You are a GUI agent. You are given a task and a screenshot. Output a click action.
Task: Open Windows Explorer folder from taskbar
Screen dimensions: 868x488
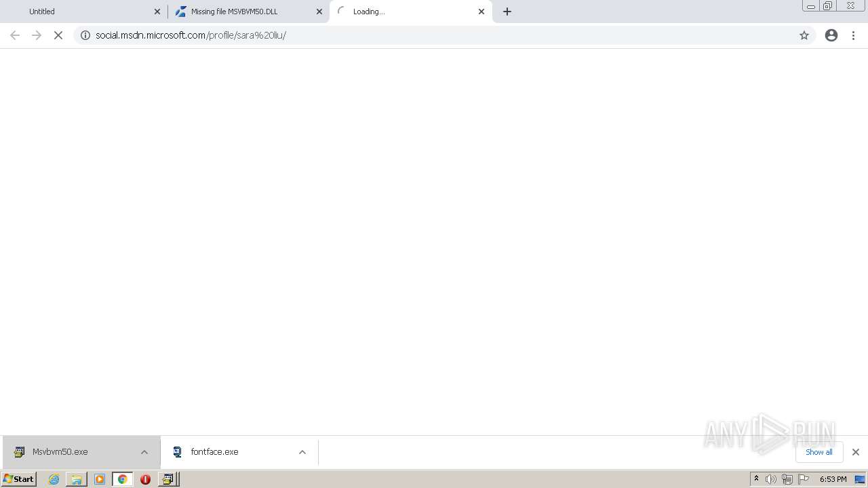click(x=77, y=479)
